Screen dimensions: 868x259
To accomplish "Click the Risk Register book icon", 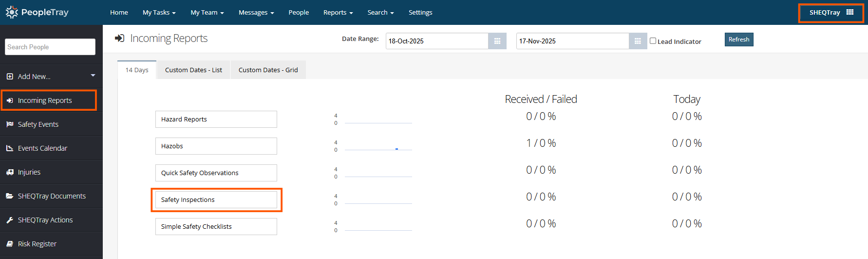I will (10, 244).
